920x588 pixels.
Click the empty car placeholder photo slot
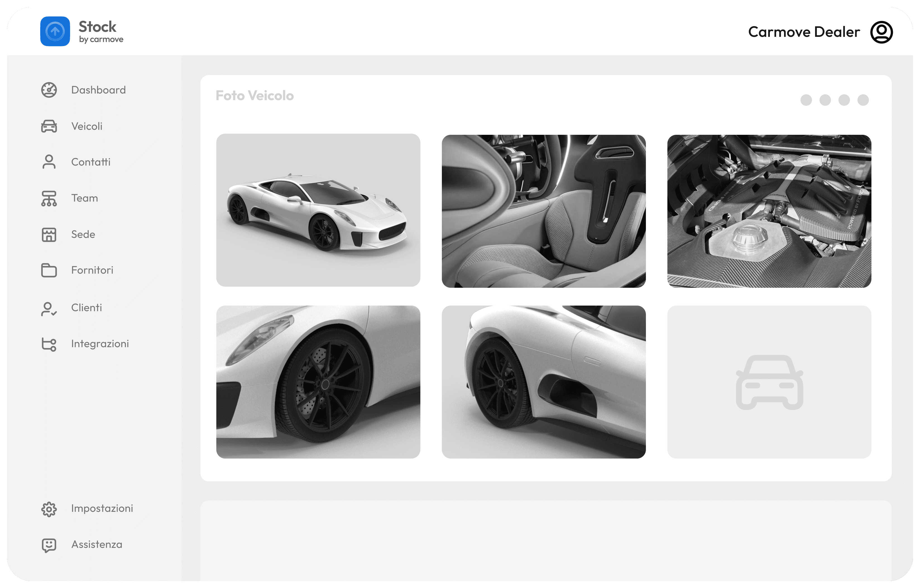tap(769, 382)
